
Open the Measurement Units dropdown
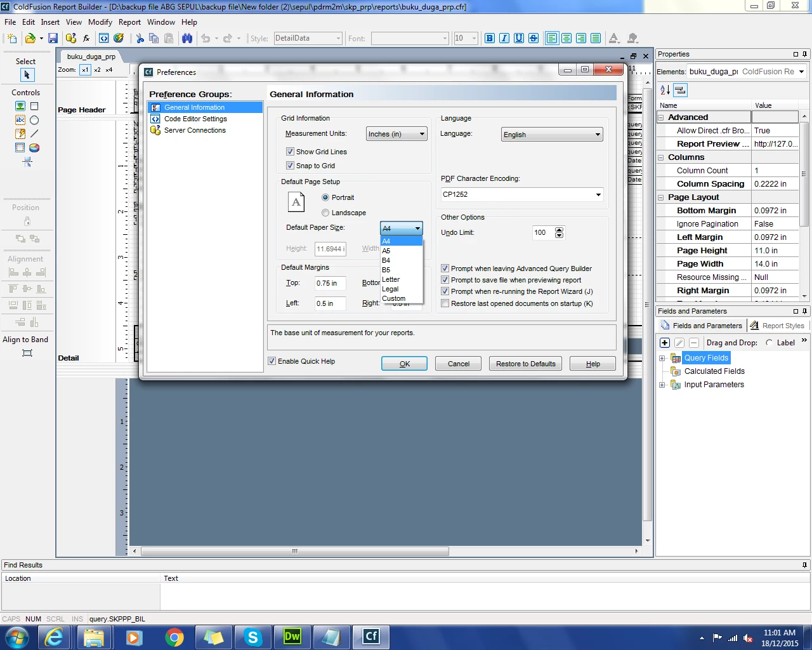(x=396, y=134)
